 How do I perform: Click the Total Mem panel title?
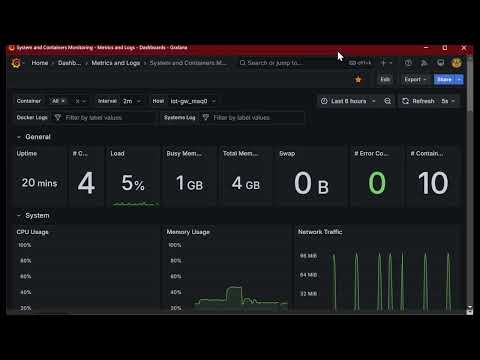click(240, 153)
